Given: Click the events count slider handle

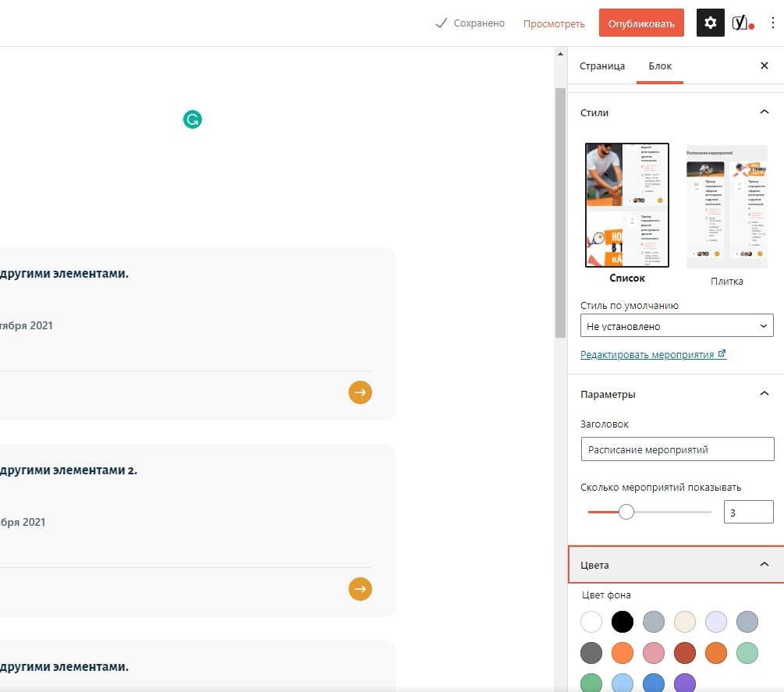Looking at the screenshot, I should coord(626,512).
